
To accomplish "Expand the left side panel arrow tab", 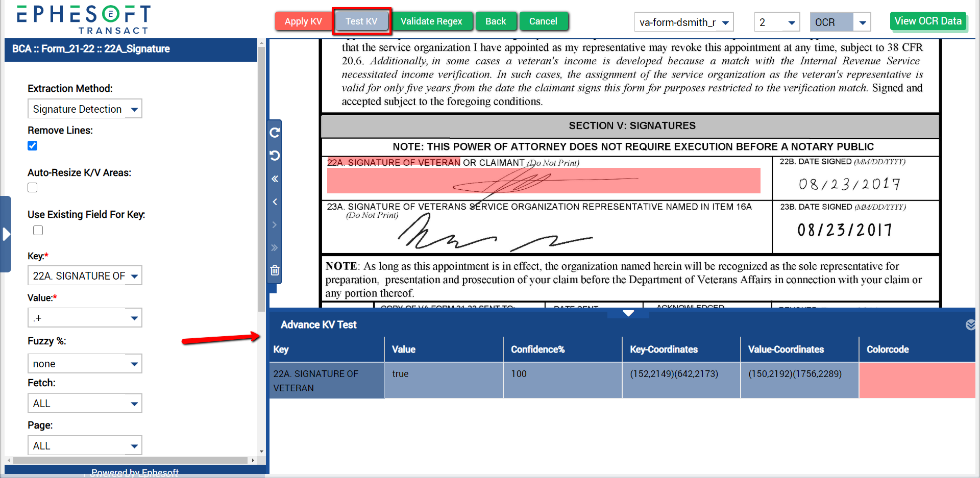I will click(6, 234).
